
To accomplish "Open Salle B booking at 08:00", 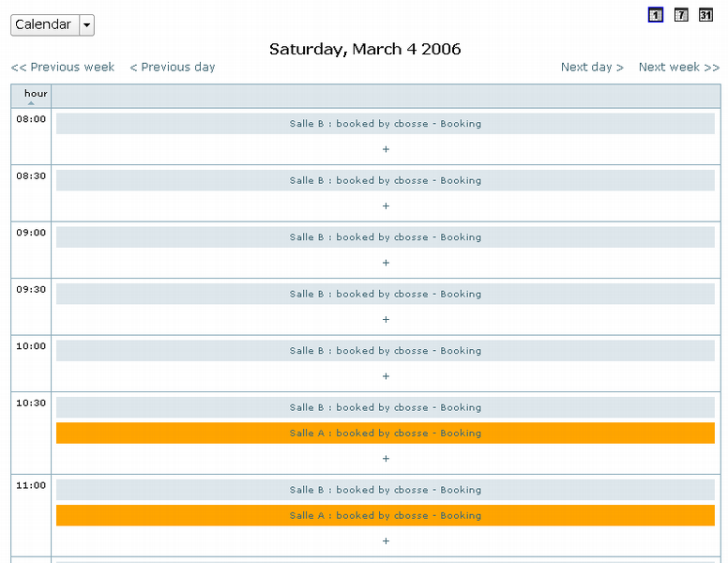I will [386, 124].
